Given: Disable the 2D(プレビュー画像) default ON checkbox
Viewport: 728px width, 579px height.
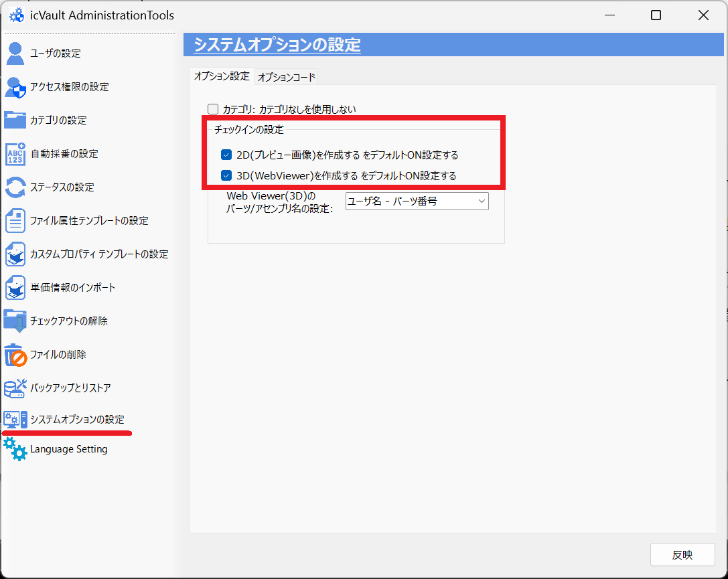Looking at the screenshot, I should (226, 154).
